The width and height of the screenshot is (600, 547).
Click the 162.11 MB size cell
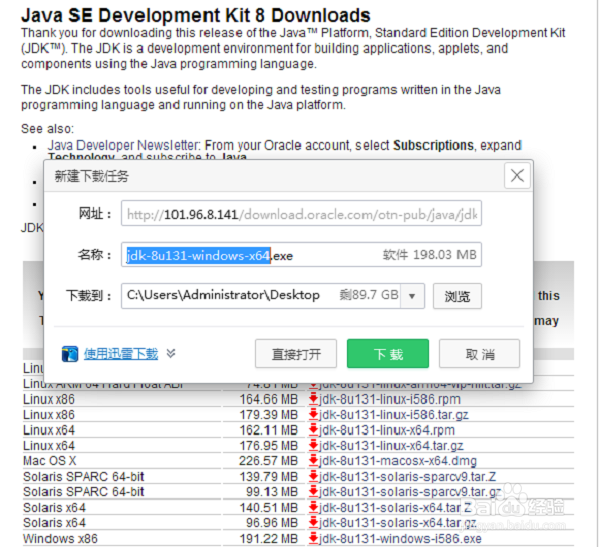269,430
